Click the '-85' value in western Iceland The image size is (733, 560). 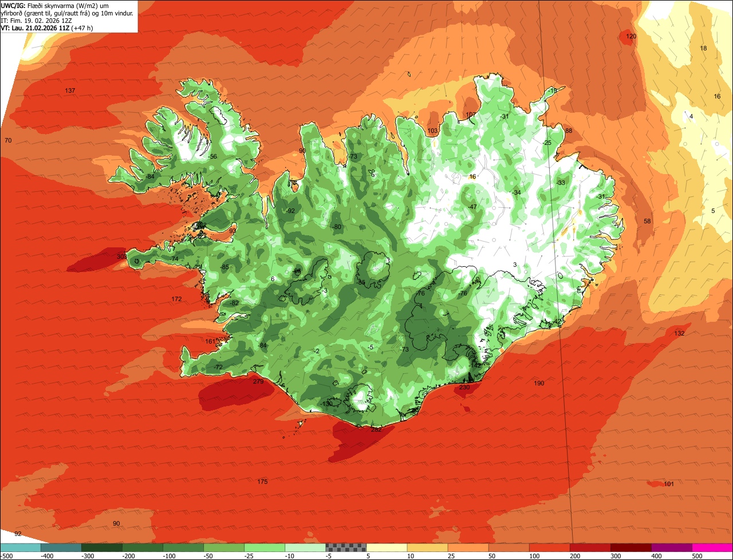click(x=224, y=267)
